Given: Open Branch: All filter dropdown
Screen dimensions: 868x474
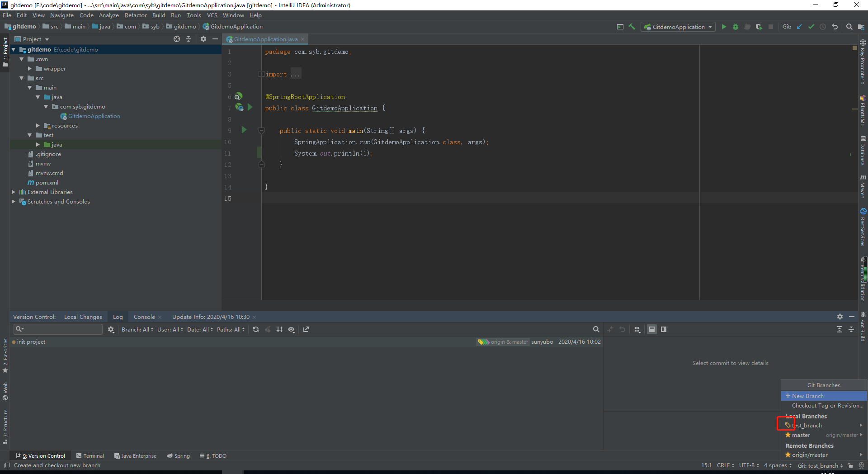Looking at the screenshot, I should coord(137,329).
